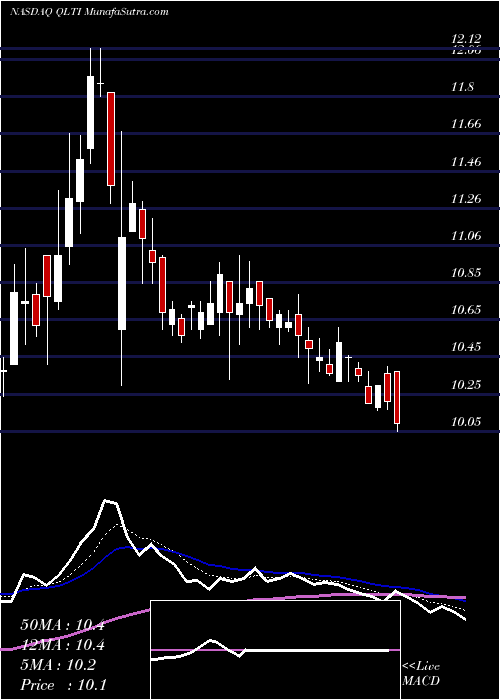This screenshot has height=700, width=500.
Task: Click the 10.65 price axis label
Action: 466,309
